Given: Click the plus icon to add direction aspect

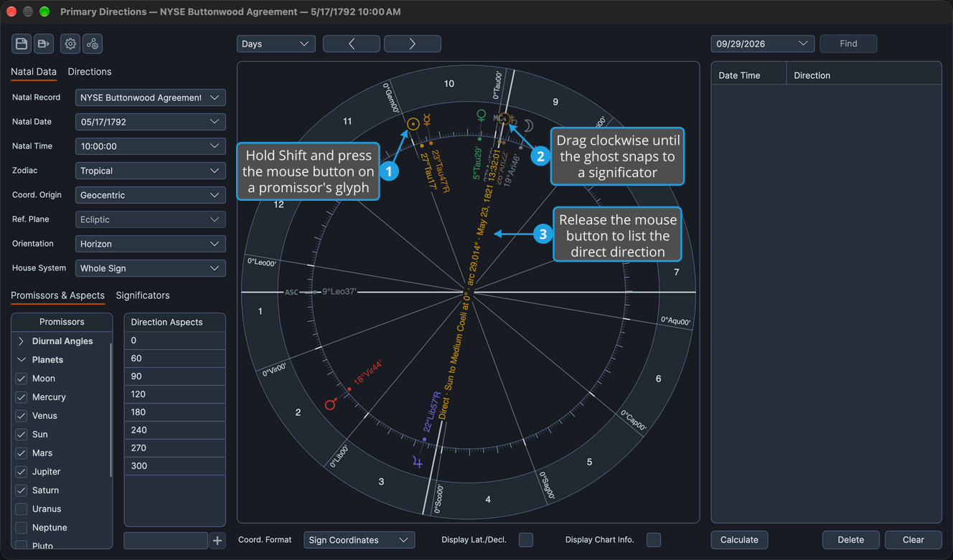Looking at the screenshot, I should click(x=217, y=541).
